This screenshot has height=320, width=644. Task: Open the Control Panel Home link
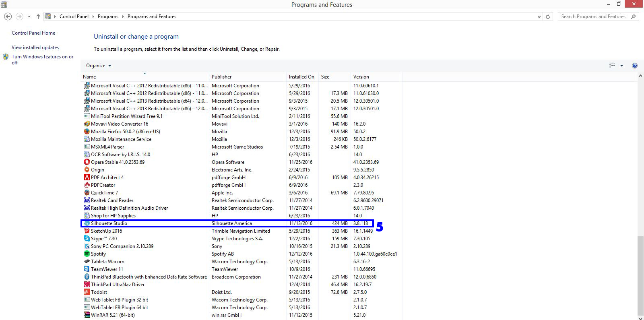[33, 33]
